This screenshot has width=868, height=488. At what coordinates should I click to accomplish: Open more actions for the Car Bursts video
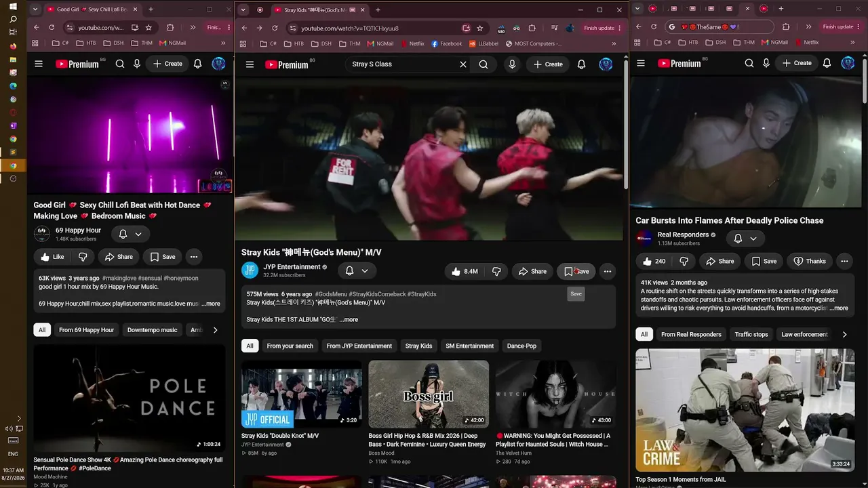[x=844, y=261]
